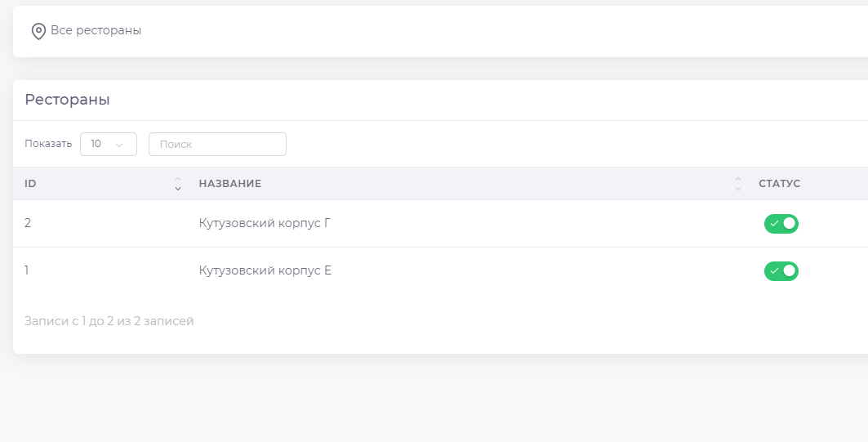The height and width of the screenshot is (442, 868).
Task: Select the row named Кутузовский корпус Е
Action: click(265, 270)
